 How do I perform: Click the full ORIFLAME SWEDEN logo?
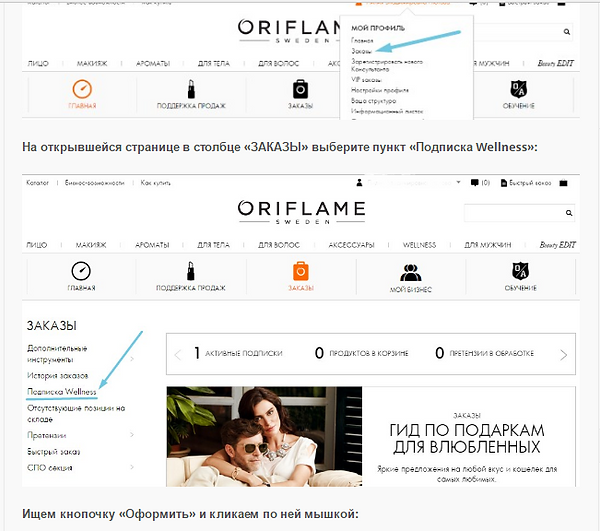coord(301,212)
